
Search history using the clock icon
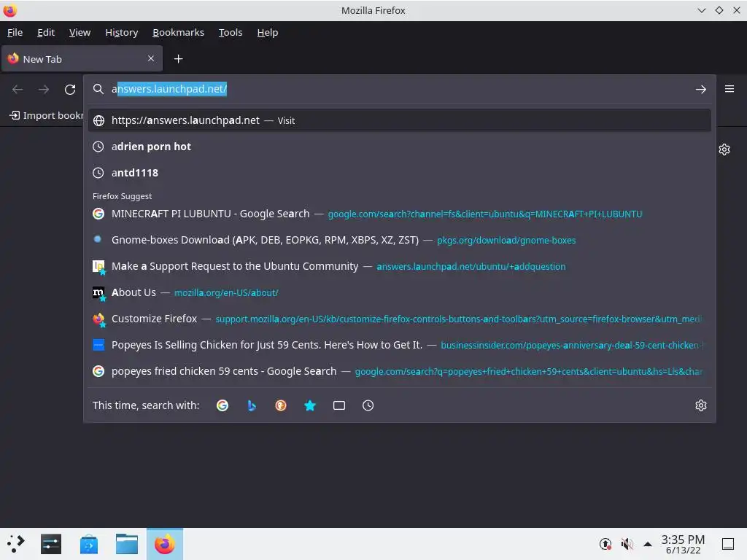click(368, 405)
